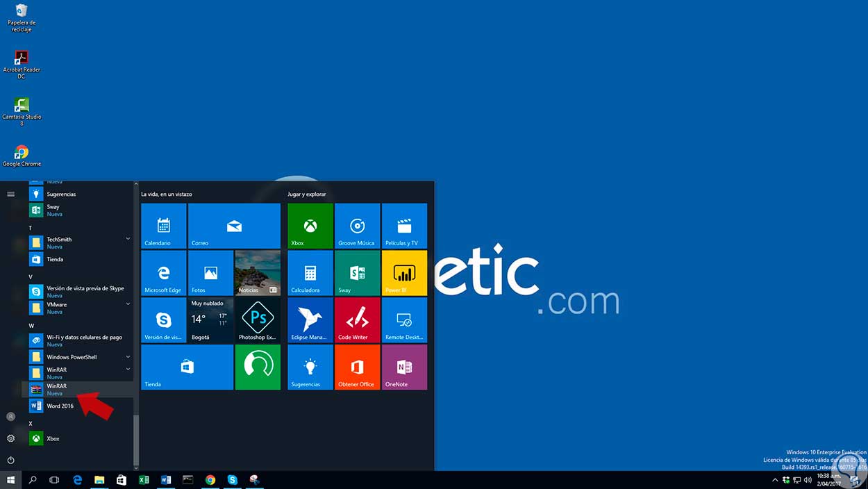This screenshot has width=868, height=489.
Task: Click the letter V section header
Action: click(31, 276)
